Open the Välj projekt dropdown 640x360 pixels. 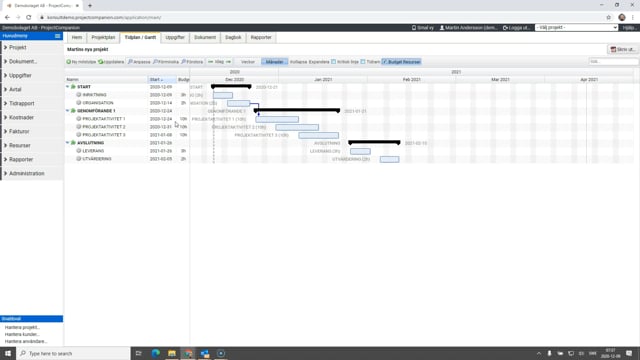pyautogui.click(x=576, y=27)
